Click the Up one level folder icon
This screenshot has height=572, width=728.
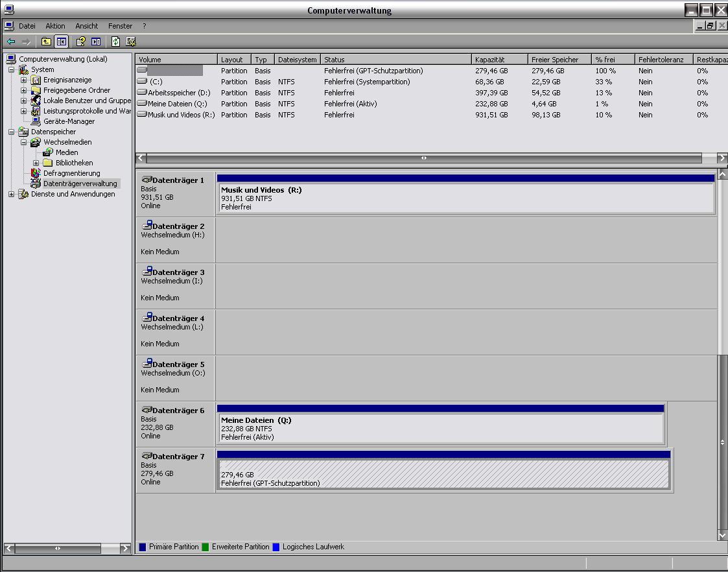(x=46, y=42)
